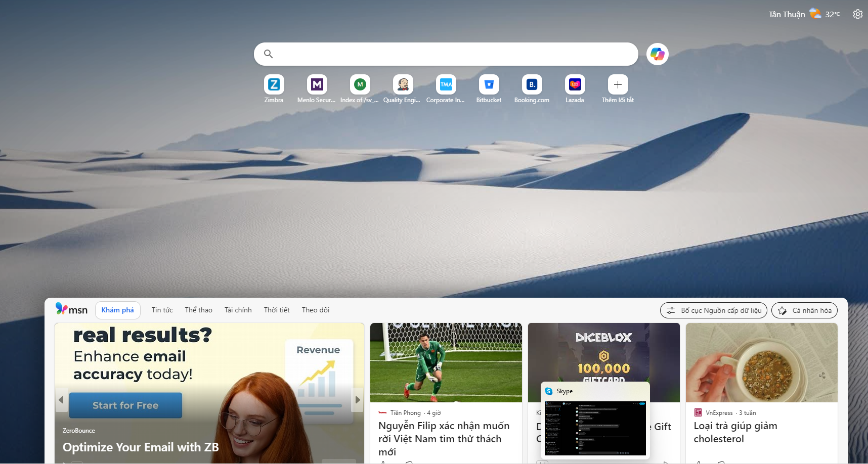Switch to the Tin tức tab
The height and width of the screenshot is (464, 868).
[x=162, y=310]
